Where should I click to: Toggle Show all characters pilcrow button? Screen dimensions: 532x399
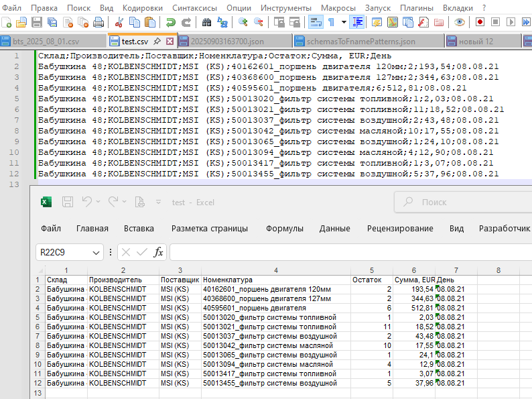pyautogui.click(x=332, y=22)
